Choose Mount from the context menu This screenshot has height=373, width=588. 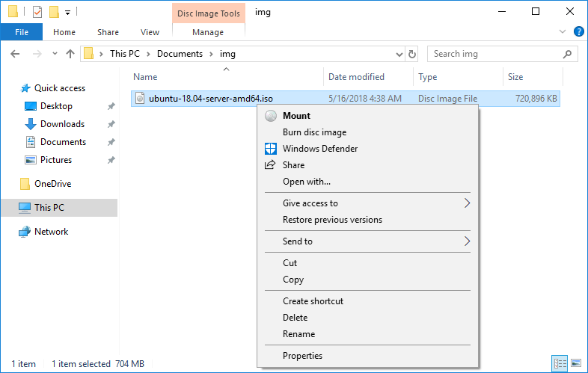coord(367,116)
